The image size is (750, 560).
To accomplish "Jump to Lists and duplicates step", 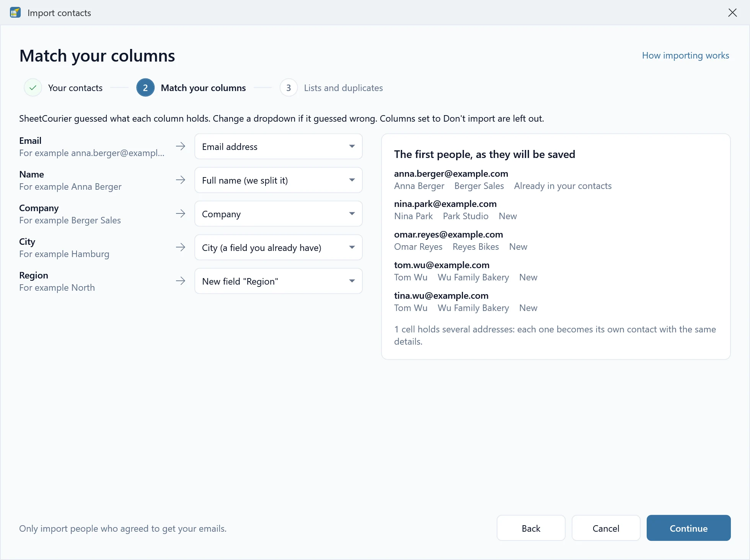I will pos(343,88).
